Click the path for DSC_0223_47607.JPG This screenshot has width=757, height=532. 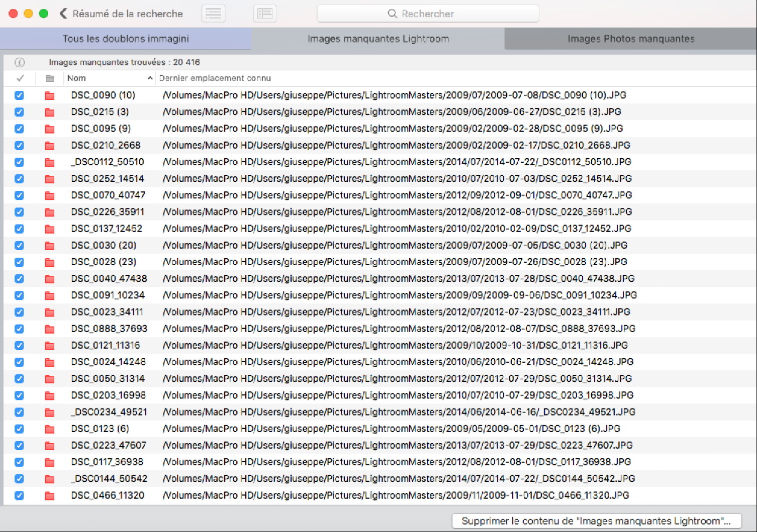click(x=398, y=445)
